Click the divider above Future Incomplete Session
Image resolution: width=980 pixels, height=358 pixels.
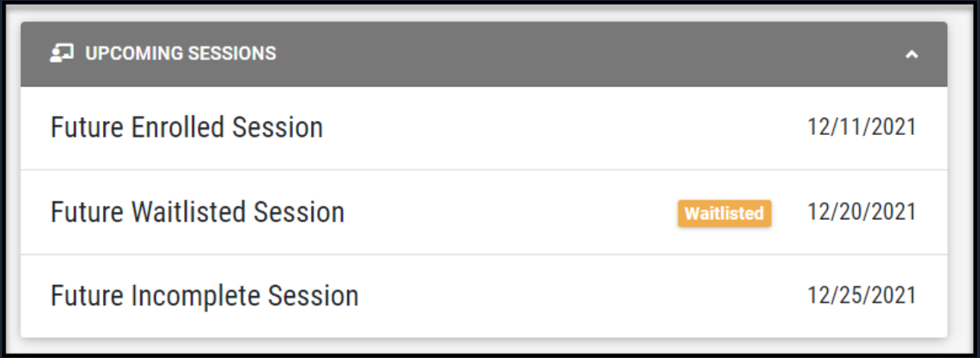(483, 254)
